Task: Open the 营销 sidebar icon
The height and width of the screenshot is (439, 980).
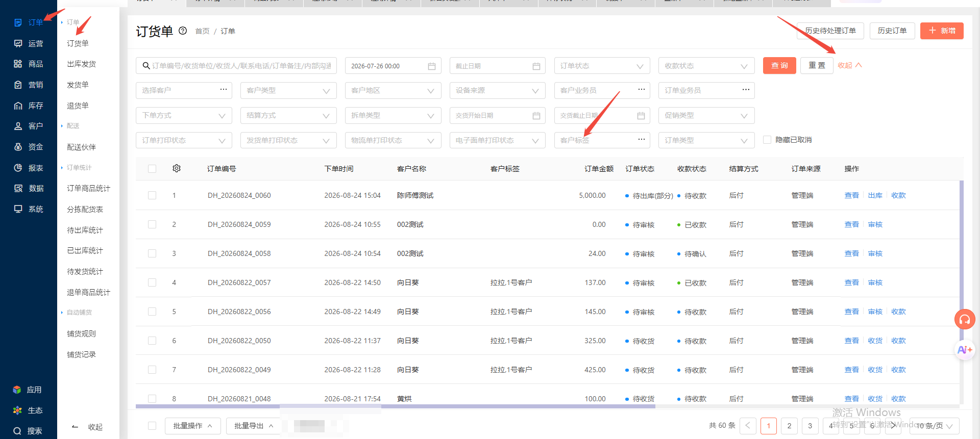Action: [x=18, y=85]
